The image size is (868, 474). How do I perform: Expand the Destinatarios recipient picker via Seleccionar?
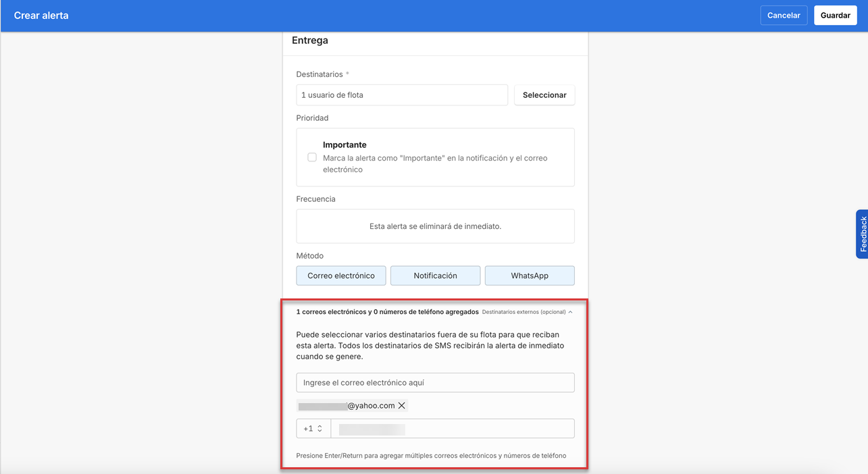(x=544, y=95)
